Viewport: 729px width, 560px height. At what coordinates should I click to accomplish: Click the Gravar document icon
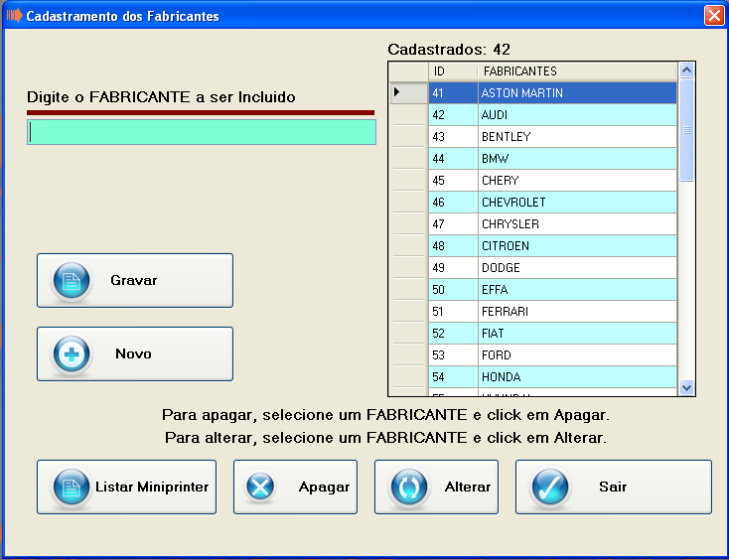[72, 280]
